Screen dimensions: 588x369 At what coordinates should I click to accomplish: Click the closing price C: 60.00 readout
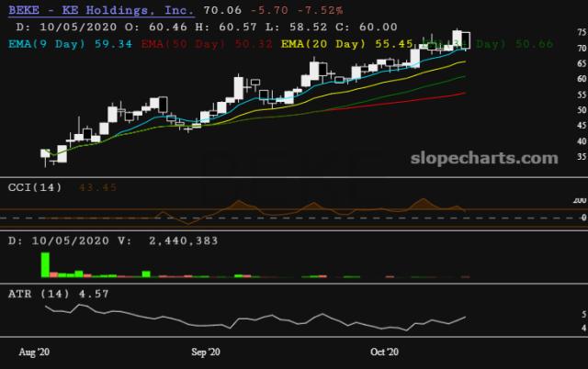(367, 28)
